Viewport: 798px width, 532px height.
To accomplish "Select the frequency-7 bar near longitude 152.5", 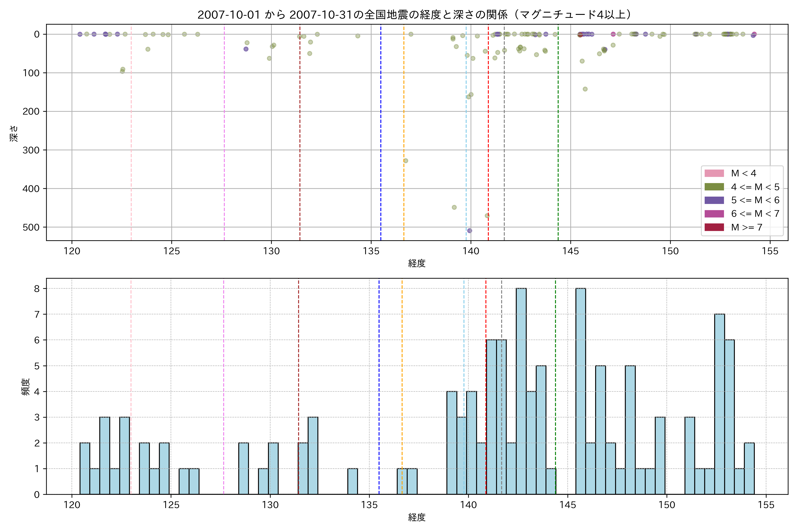I will pos(719,404).
